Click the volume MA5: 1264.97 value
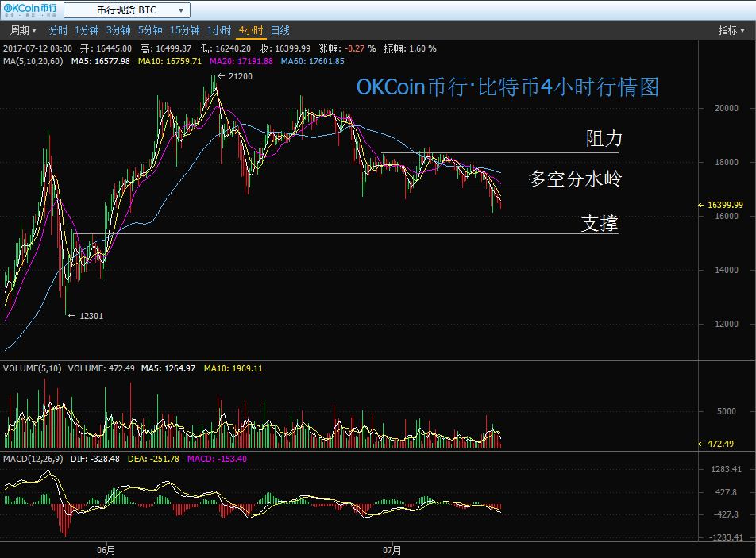This screenshot has height=558, width=756. point(168,368)
